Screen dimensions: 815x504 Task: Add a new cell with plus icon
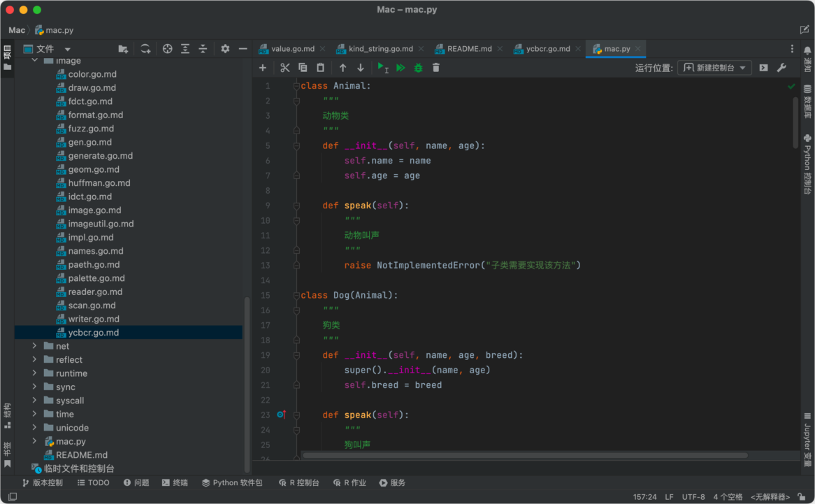click(263, 68)
